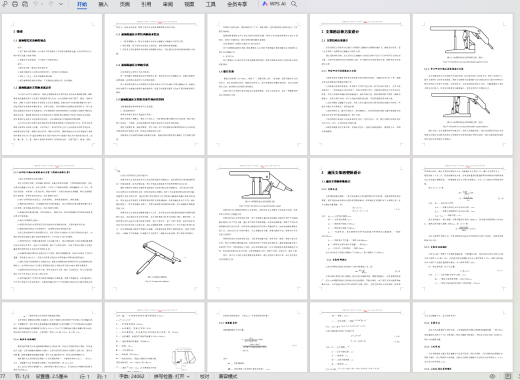Screen dimensions: 520x380
Task: Launch WPS AI assistant
Action: (x=274, y=4)
